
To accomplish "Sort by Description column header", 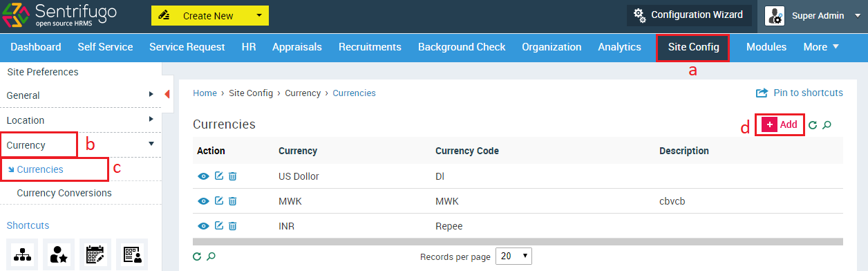I will pyautogui.click(x=684, y=151).
